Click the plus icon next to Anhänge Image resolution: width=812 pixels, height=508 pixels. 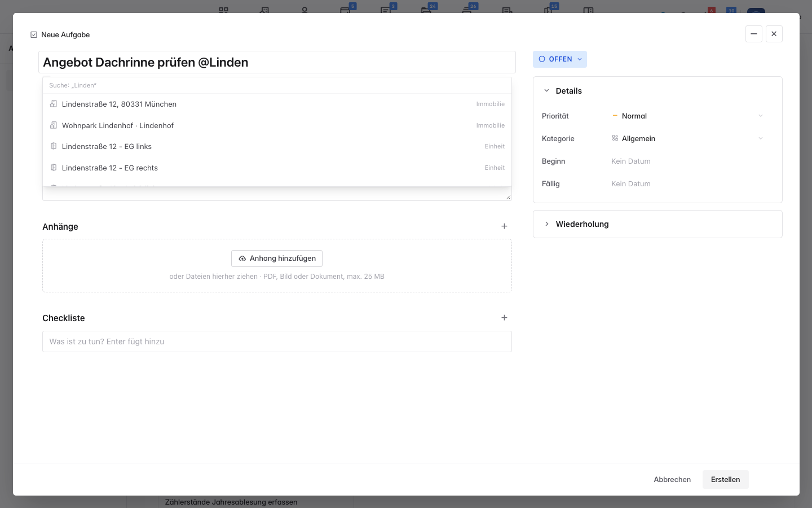click(504, 226)
